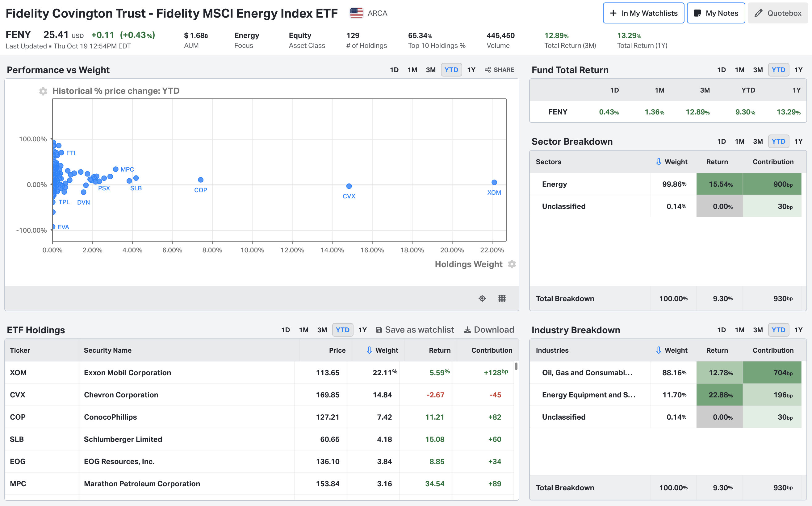The width and height of the screenshot is (812, 506).
Task: Set Sector Breakdown period to 1D
Action: [721, 141]
